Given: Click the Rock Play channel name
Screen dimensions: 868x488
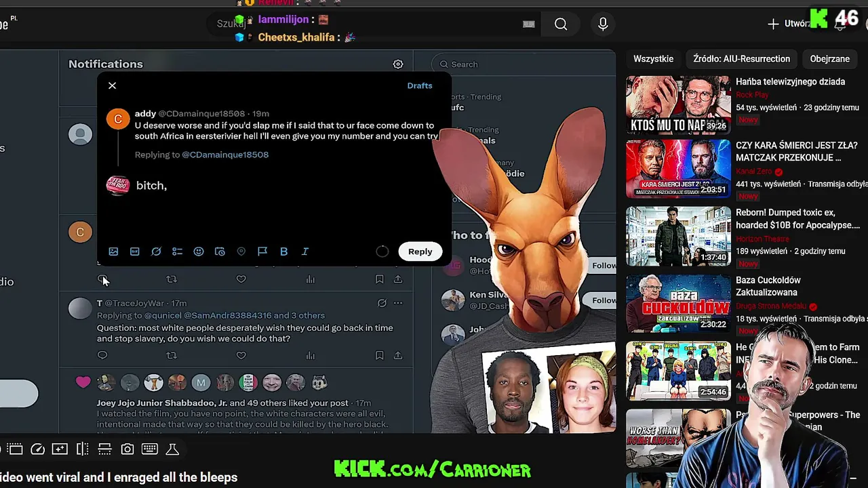Looking at the screenshot, I should pos(752,96).
